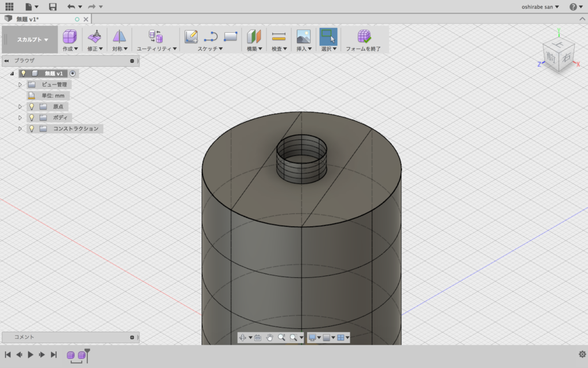Image resolution: width=588 pixels, height=368 pixels.
Task: Toggle visibility of the 原点 folder
Action: click(32, 106)
